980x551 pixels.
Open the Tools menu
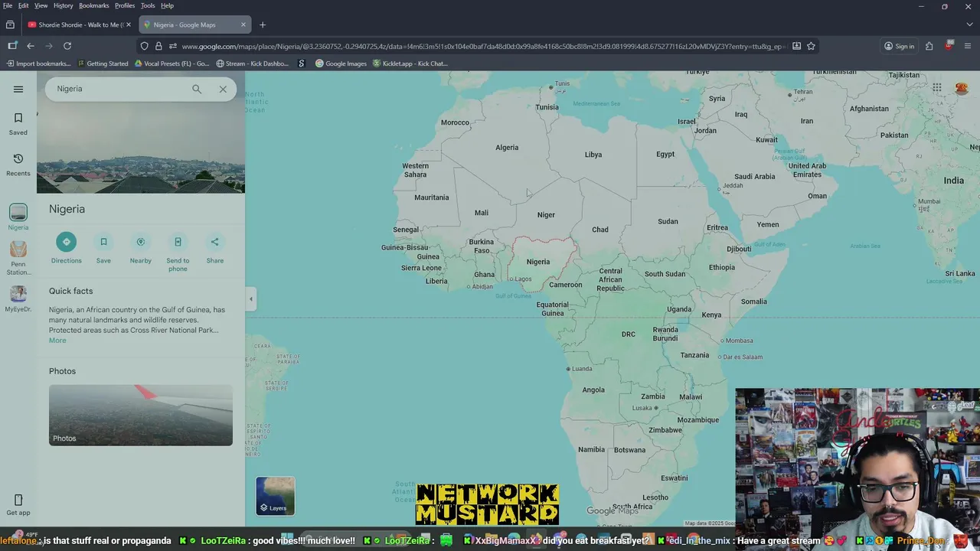(148, 5)
